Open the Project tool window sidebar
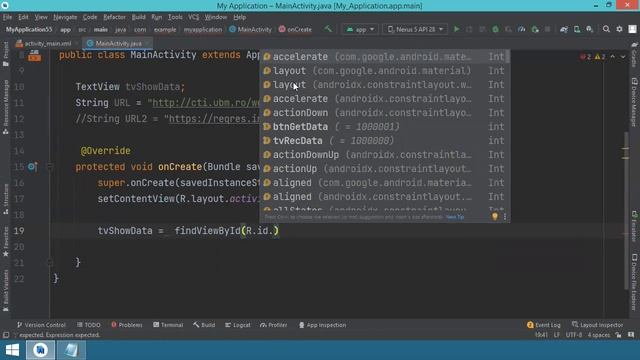 (x=5, y=54)
